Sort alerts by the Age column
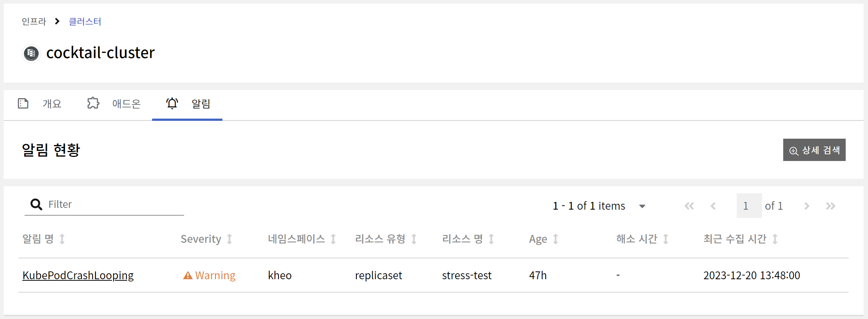Viewport: 868px width, 319px height. pos(556,239)
